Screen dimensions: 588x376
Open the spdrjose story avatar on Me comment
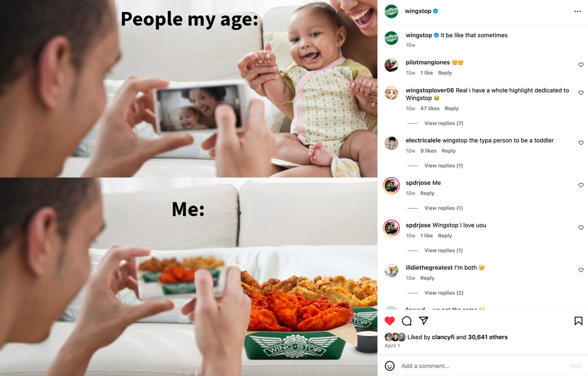pyautogui.click(x=391, y=185)
